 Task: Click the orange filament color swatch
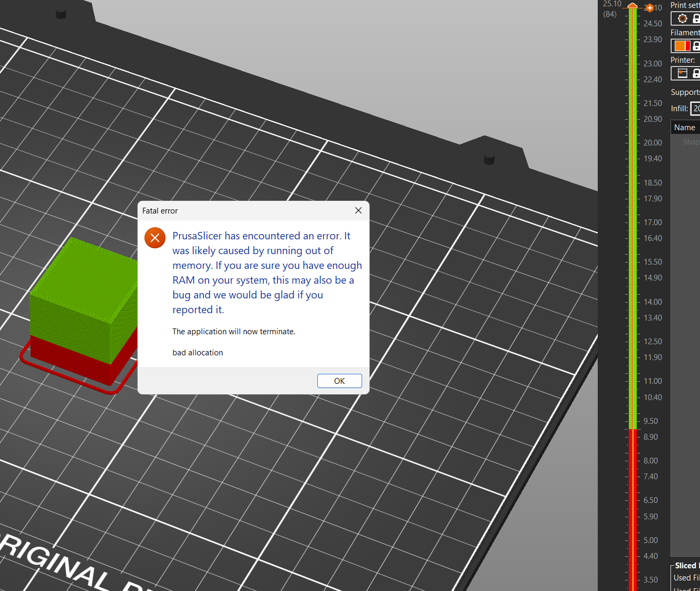[x=681, y=45]
